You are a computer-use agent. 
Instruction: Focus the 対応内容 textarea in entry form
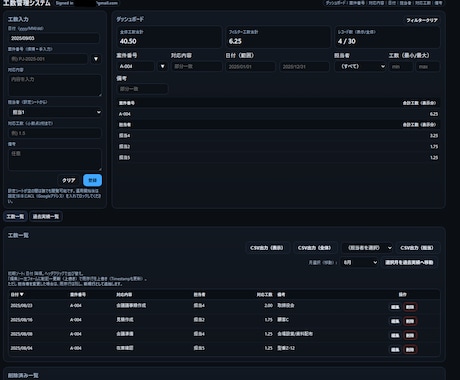(55, 85)
